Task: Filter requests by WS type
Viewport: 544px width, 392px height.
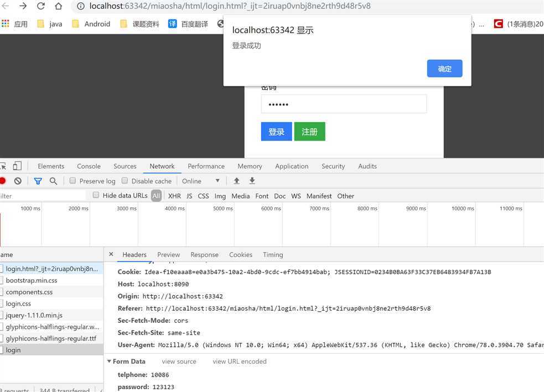Action: click(296, 196)
